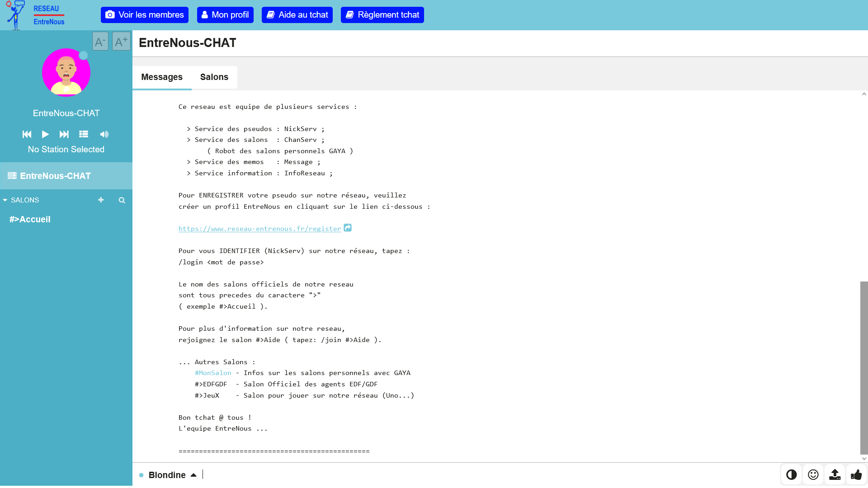Open Voir les membres
The image size is (868, 488).
pos(145,15)
